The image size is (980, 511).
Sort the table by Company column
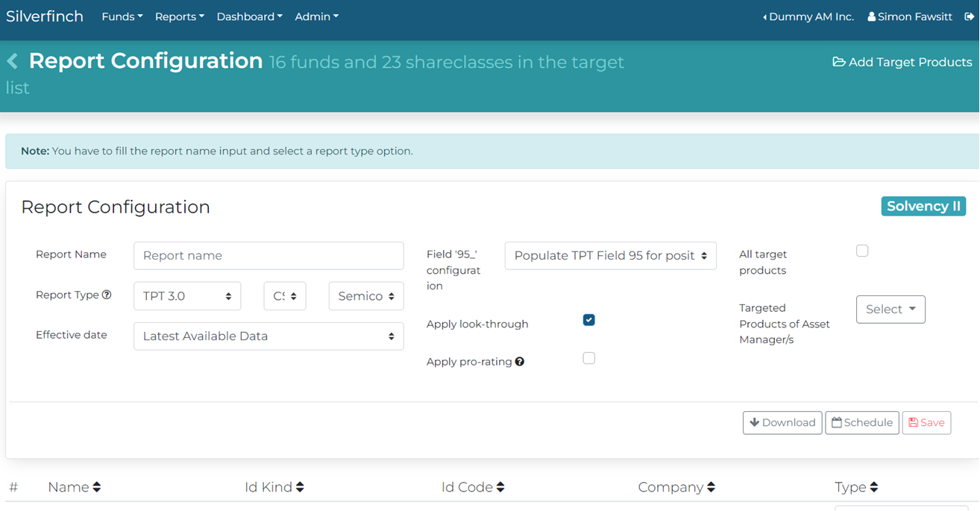[711, 487]
